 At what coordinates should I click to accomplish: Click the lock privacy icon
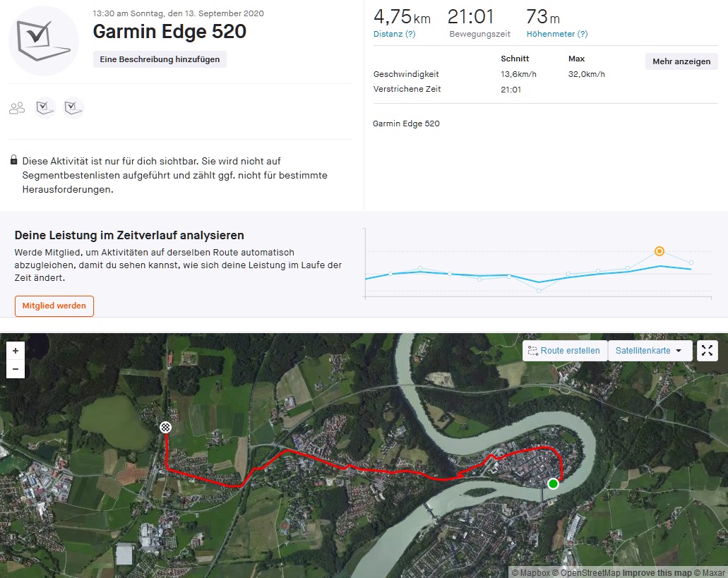point(14,161)
